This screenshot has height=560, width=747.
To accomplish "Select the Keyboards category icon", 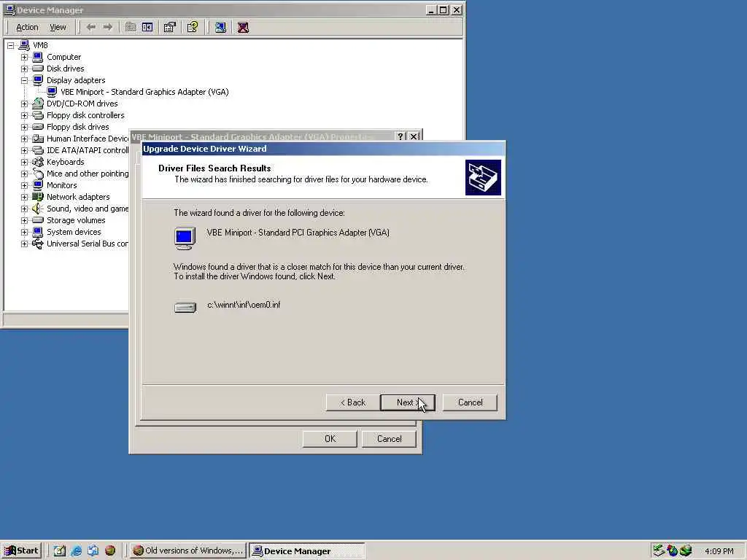I will [38, 162].
